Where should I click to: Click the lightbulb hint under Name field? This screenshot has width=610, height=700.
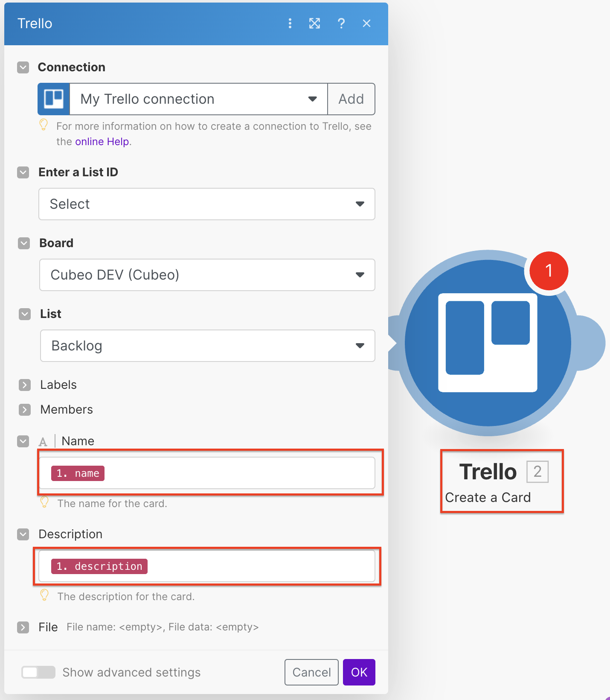pyautogui.click(x=44, y=502)
